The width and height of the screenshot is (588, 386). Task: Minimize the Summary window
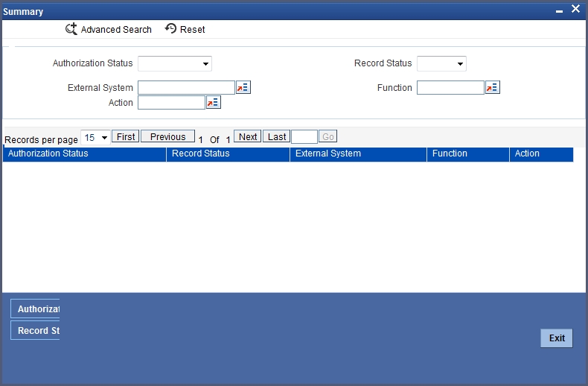[559, 11]
